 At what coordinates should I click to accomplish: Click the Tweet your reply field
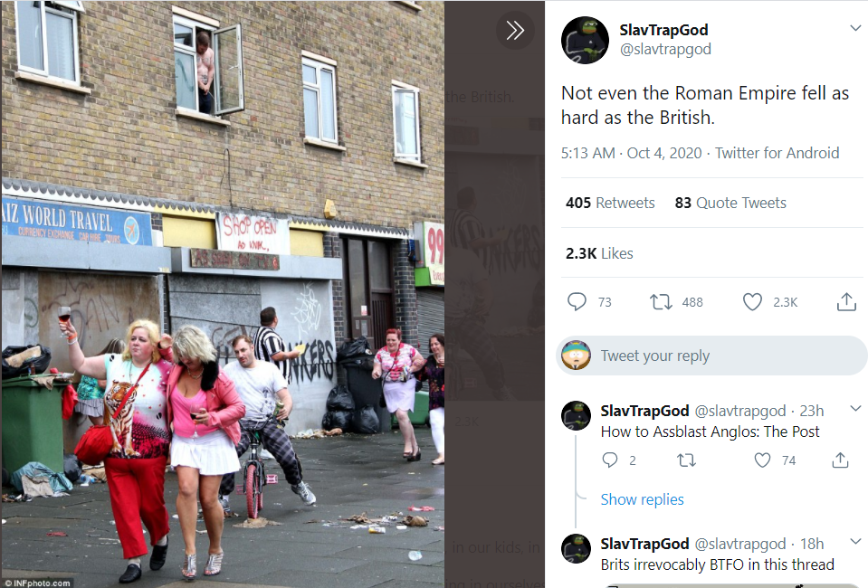(x=711, y=356)
